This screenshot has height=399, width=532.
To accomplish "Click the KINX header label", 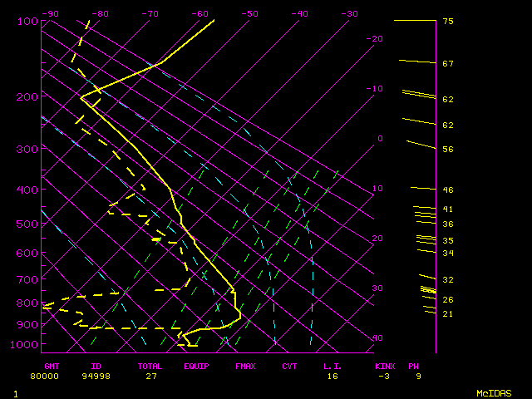I will pyautogui.click(x=384, y=366).
